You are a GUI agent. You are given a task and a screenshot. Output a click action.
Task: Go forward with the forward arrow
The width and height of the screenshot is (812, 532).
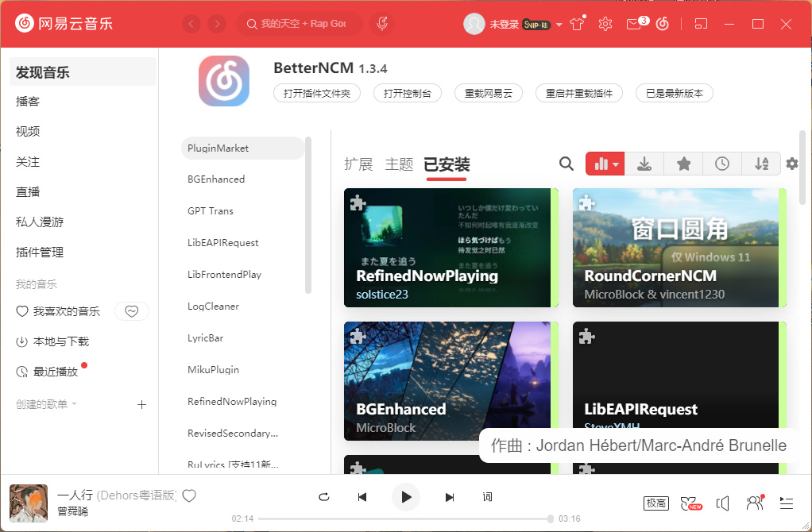(216, 24)
